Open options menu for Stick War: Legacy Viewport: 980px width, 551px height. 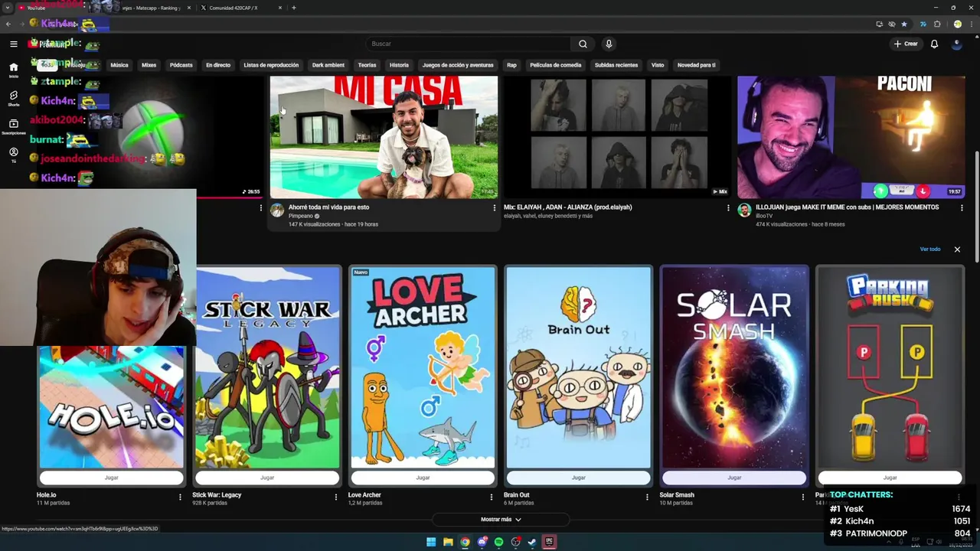tap(335, 497)
